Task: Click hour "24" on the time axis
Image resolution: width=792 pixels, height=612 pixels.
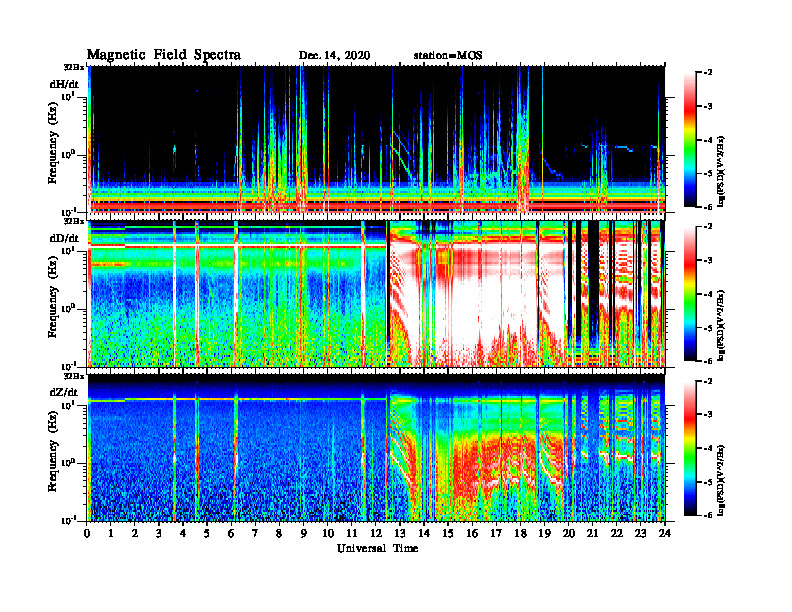Action: 665,533
